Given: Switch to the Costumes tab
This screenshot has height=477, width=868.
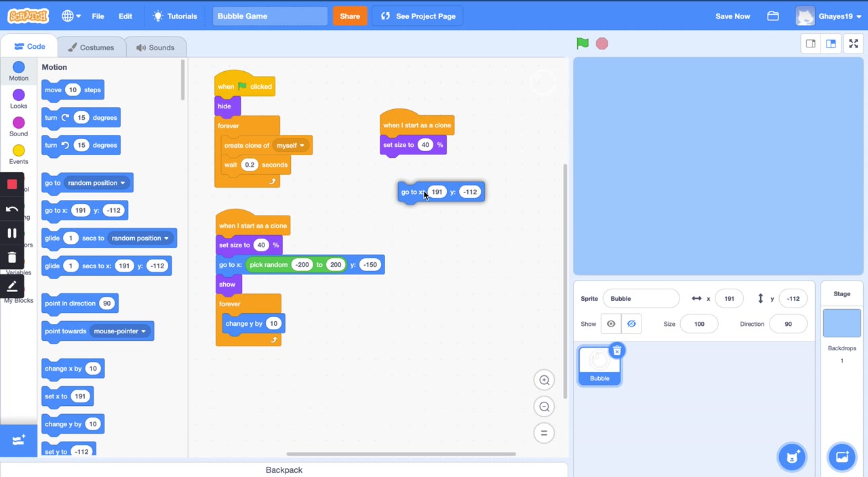Looking at the screenshot, I should click(90, 47).
